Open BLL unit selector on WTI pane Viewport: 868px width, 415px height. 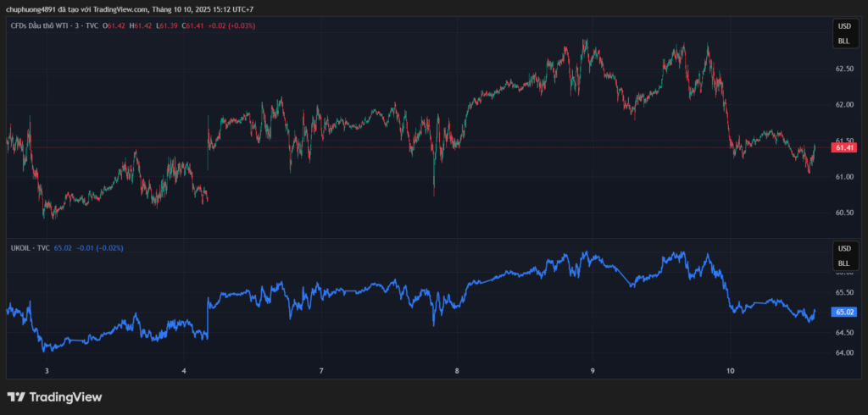click(843, 41)
